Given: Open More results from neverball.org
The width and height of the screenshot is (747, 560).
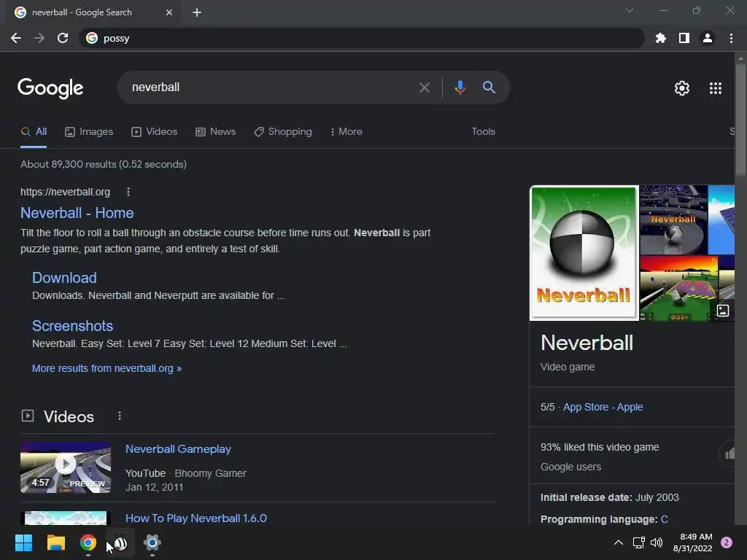Looking at the screenshot, I should (x=107, y=368).
